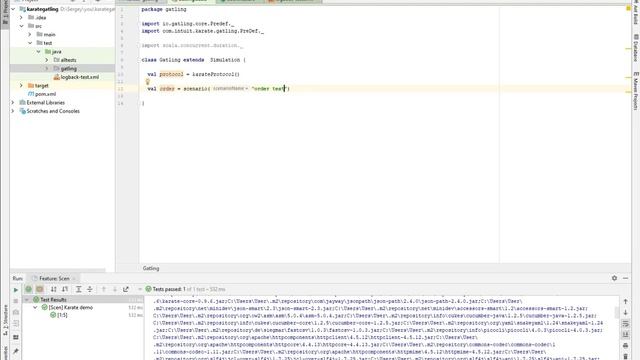Sort test results alphabetically
The image size is (640, 360).
(53, 289)
